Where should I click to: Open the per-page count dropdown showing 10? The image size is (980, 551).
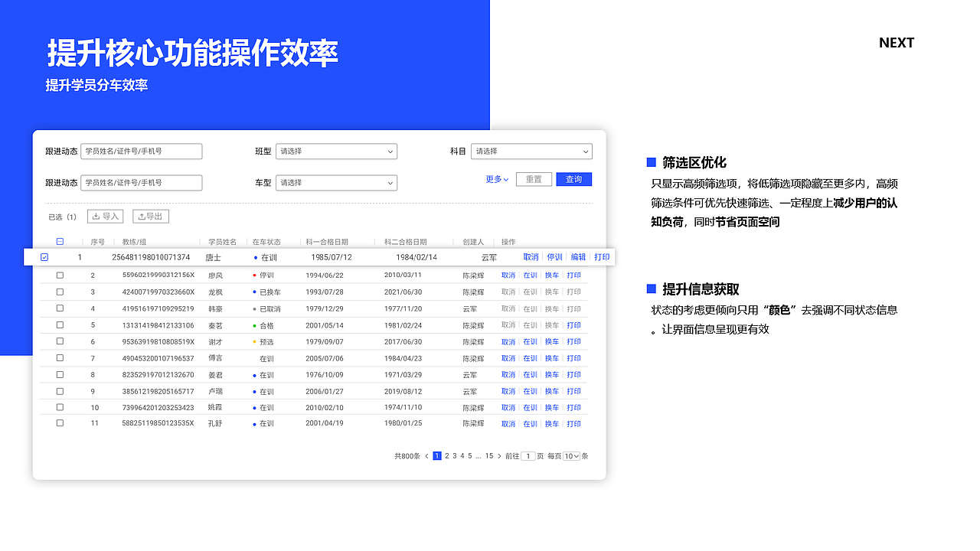(x=571, y=456)
